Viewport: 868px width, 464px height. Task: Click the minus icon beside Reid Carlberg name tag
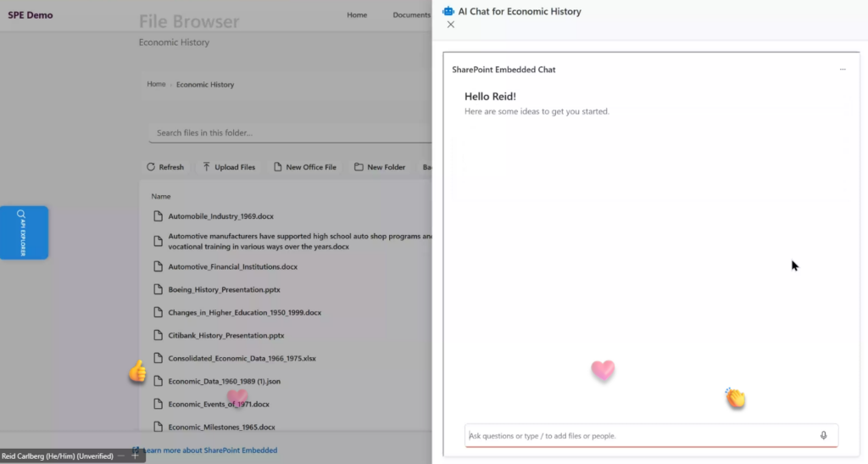pyautogui.click(x=121, y=456)
